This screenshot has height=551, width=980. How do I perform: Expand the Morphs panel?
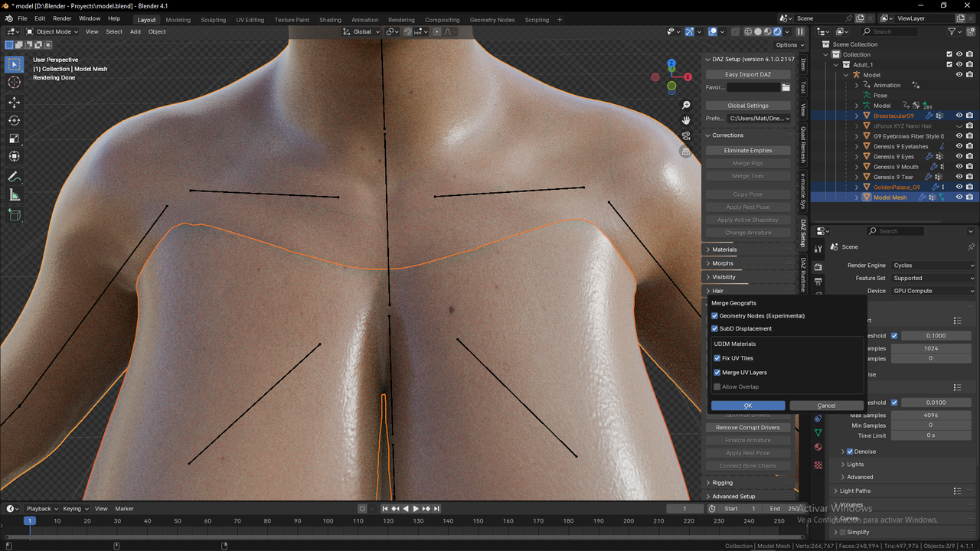(x=749, y=263)
